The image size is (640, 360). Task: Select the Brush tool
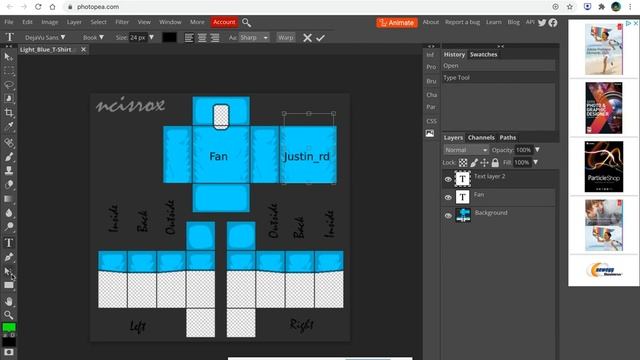pyautogui.click(x=9, y=157)
